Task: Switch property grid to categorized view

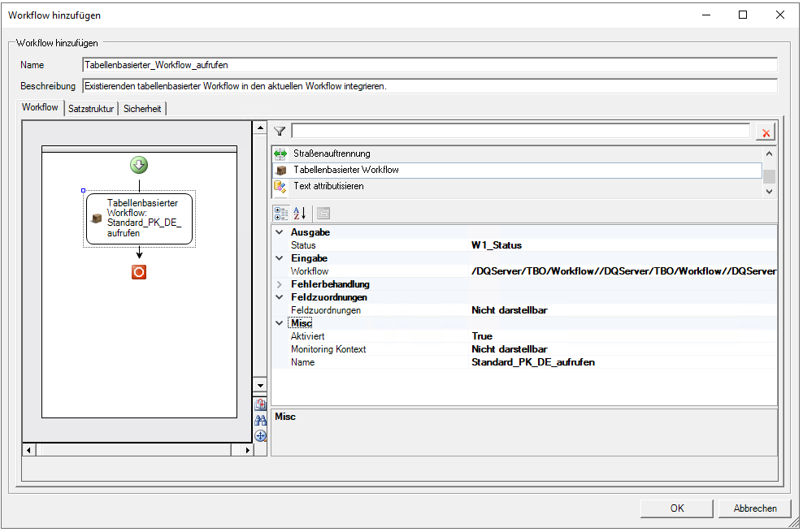Action: coord(280,213)
